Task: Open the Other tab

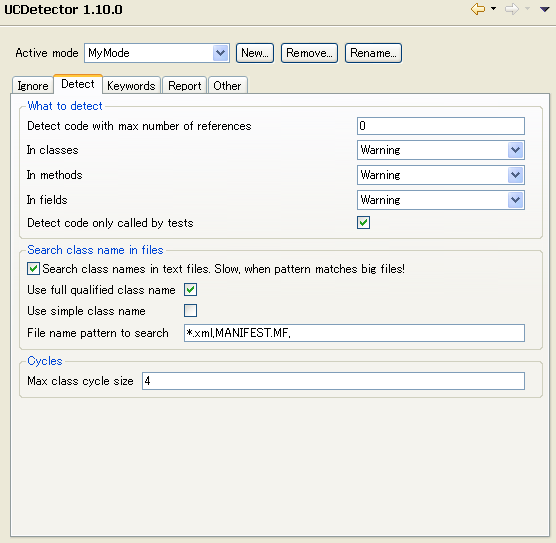Action: coord(227,86)
